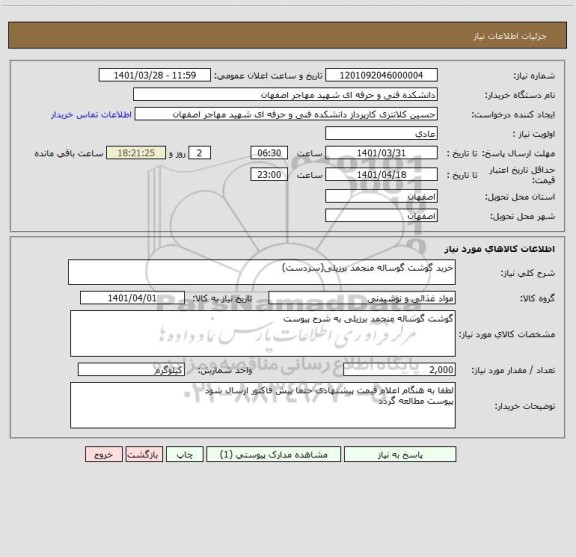The height and width of the screenshot is (557, 576).
Task: Click the نام دستگاه خریدار label
Action: point(520,95)
